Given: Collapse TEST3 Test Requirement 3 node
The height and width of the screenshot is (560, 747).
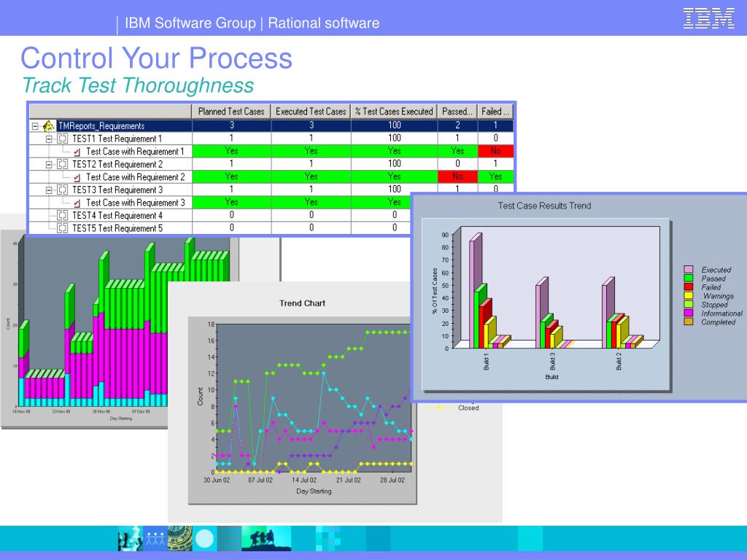Looking at the screenshot, I should (49, 190).
